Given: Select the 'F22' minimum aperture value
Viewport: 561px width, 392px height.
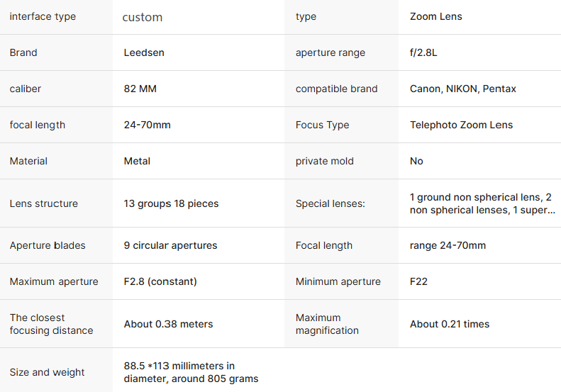Looking at the screenshot, I should click(418, 281).
